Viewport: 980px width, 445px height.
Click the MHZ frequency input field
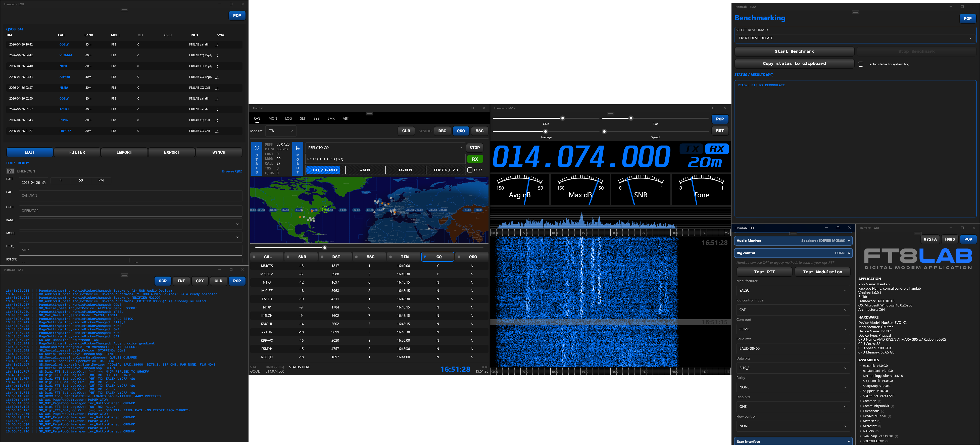tap(130, 250)
